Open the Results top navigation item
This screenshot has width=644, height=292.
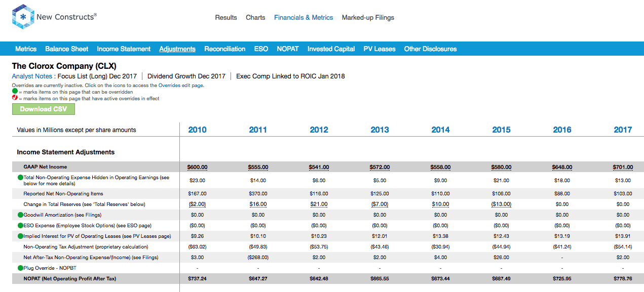click(226, 17)
